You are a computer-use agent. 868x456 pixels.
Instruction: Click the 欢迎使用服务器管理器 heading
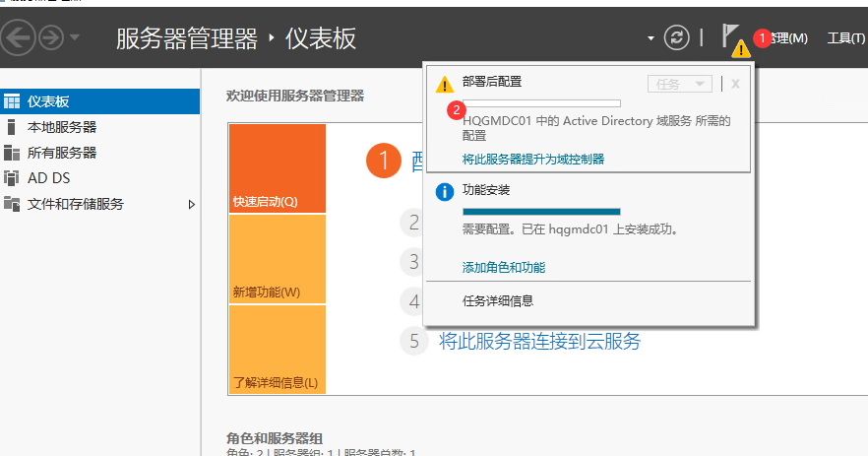tap(295, 96)
